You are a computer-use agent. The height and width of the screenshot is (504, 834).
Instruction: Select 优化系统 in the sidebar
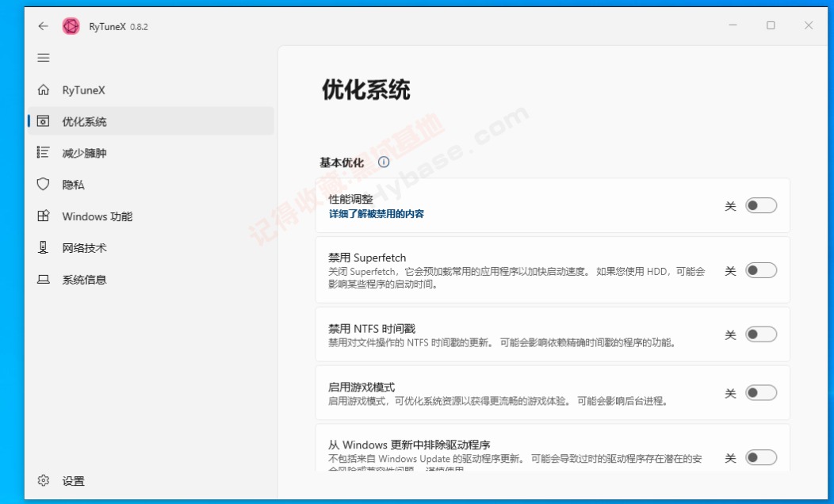click(x=151, y=121)
